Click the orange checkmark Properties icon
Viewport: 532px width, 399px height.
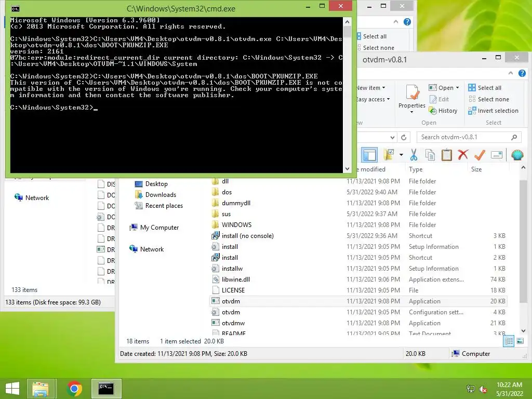[480, 155]
